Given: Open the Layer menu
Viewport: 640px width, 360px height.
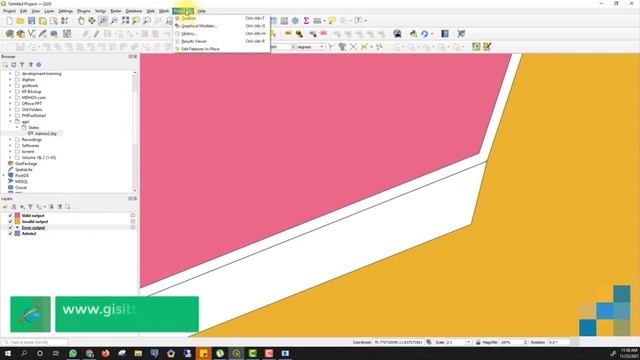Looking at the screenshot, I should 49,11.
